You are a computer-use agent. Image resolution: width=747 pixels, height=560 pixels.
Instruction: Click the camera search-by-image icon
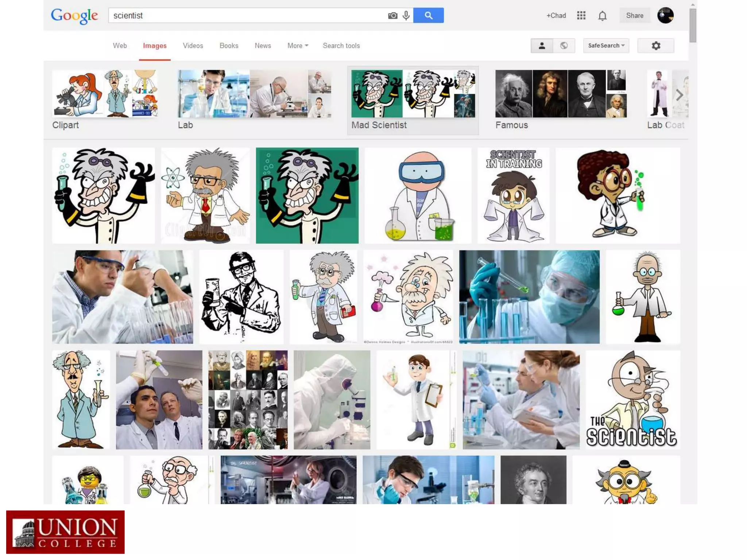click(x=392, y=16)
